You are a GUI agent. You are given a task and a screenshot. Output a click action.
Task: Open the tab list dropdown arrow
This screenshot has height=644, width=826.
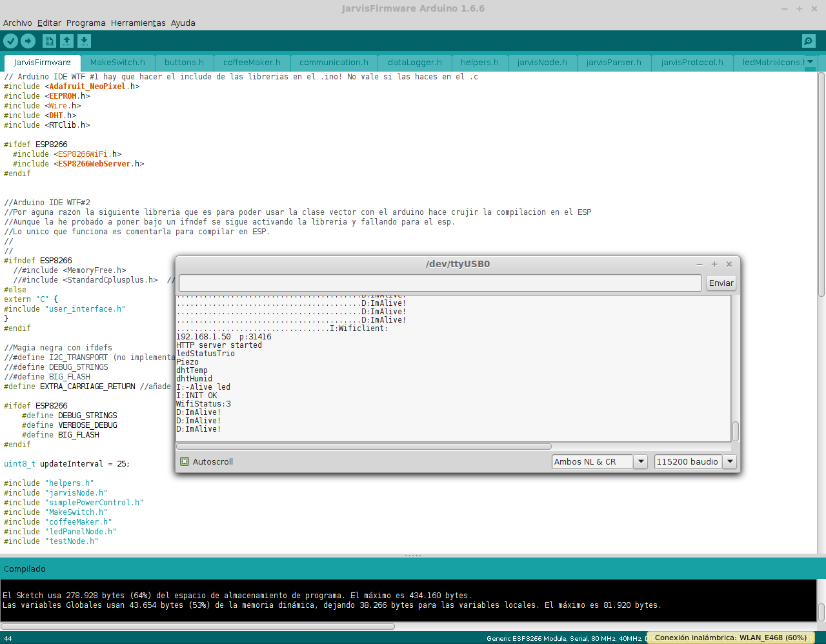[811, 62]
